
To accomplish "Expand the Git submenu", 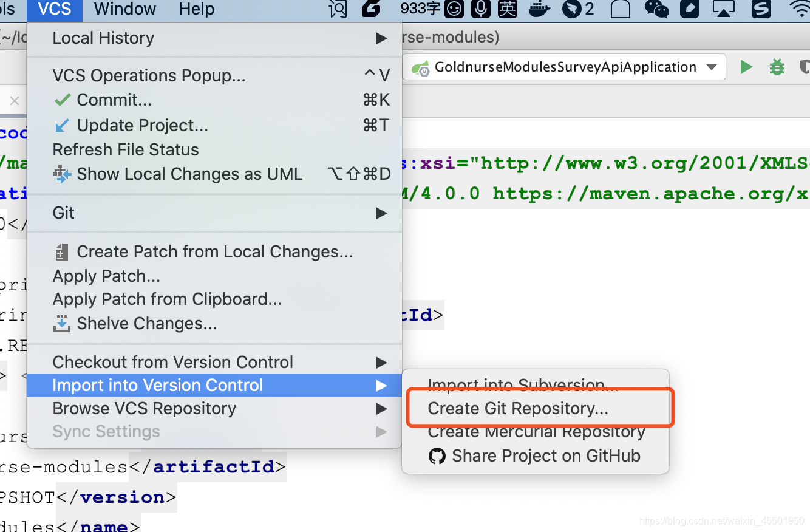I will coord(214,213).
